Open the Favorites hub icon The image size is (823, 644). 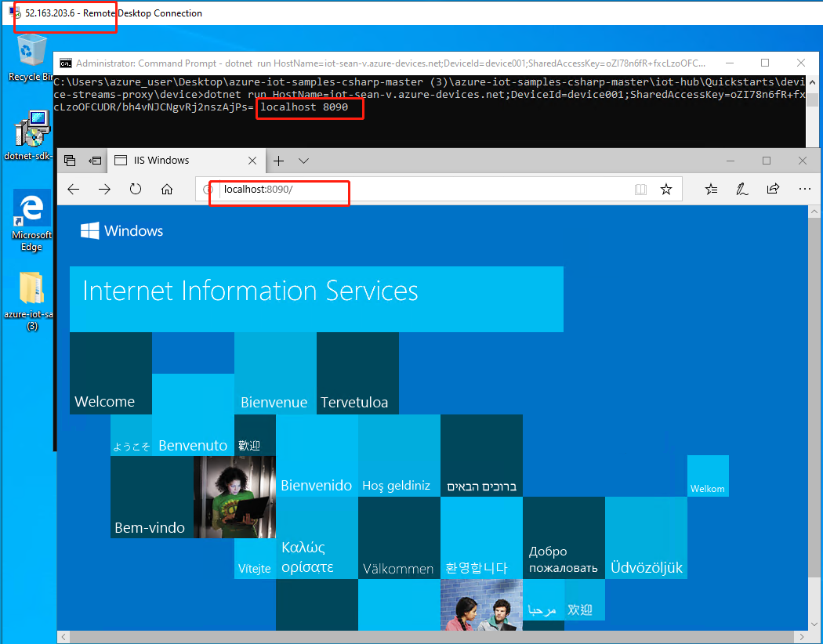[711, 190]
